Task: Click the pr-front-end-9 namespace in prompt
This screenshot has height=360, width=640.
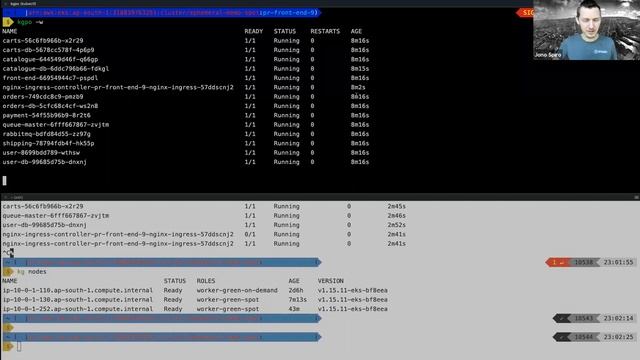Action: coord(289,13)
